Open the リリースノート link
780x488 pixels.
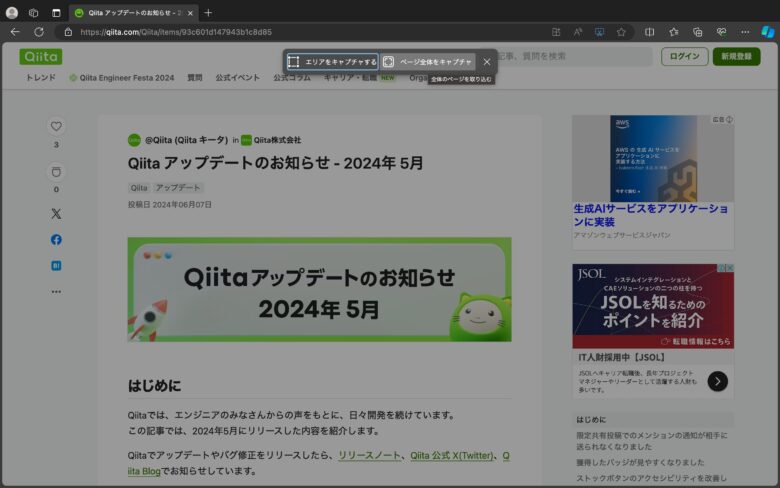pos(369,455)
